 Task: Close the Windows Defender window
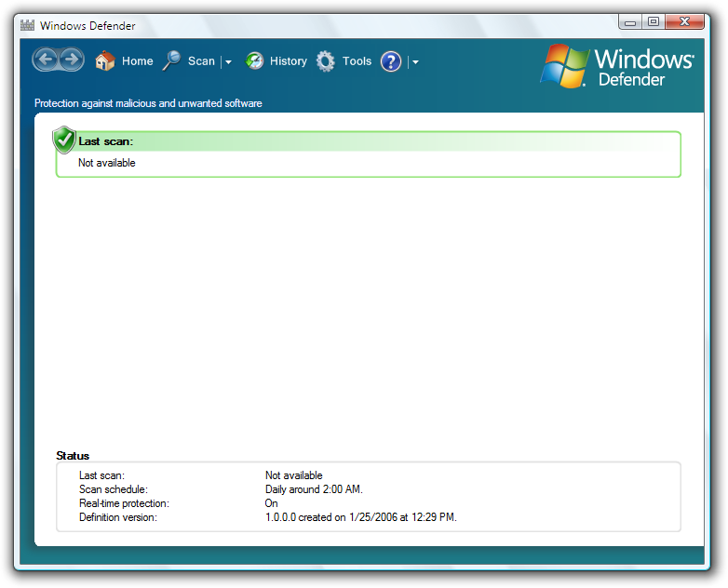(x=684, y=21)
